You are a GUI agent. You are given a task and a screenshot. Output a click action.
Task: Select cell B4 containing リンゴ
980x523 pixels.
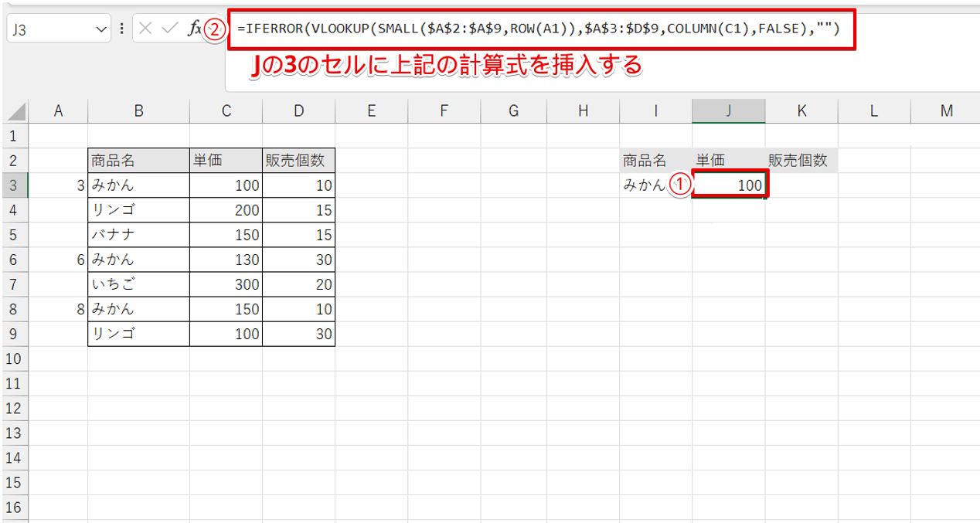coord(138,210)
